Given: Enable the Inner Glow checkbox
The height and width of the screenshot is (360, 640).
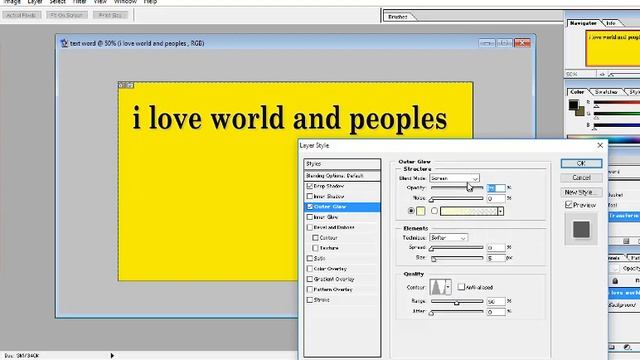Looking at the screenshot, I should 309,217.
